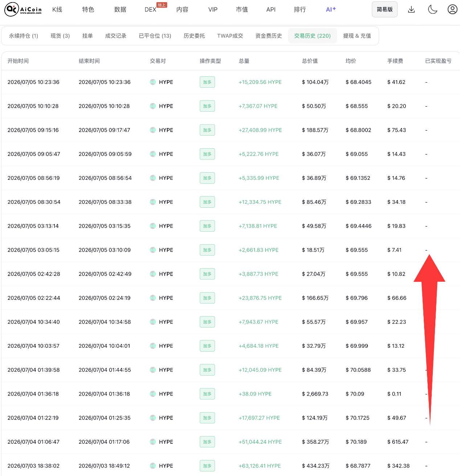The width and height of the screenshot is (460, 476).
Task: Click HYPE coin icon in 2026/07/03 18:38:02 row
Action: [x=153, y=466]
